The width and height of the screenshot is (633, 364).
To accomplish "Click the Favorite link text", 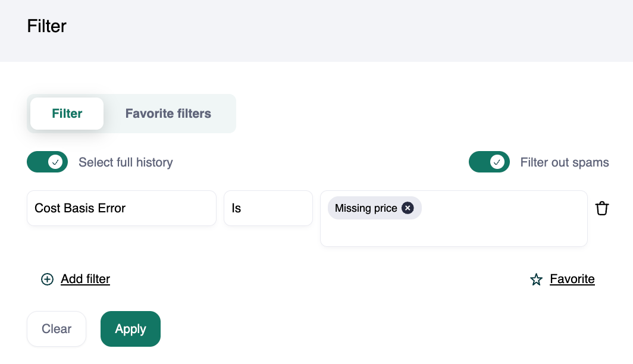I will [572, 279].
